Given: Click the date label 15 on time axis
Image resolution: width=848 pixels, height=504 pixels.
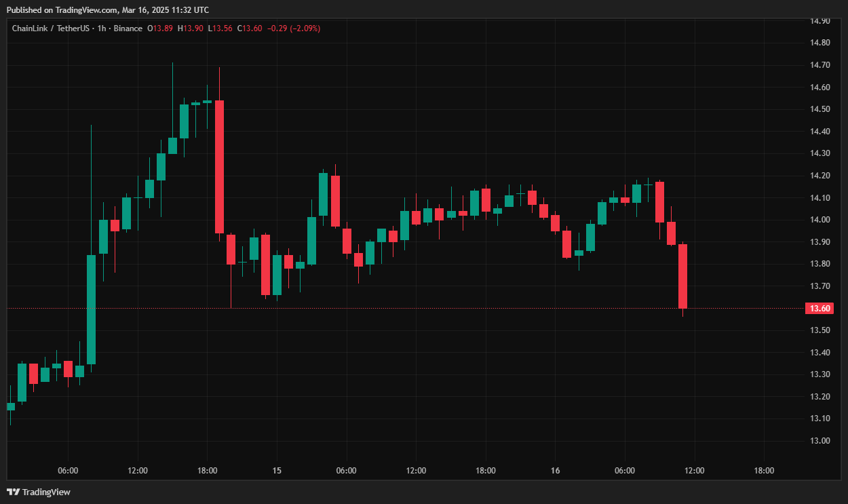Looking at the screenshot, I should [277, 471].
